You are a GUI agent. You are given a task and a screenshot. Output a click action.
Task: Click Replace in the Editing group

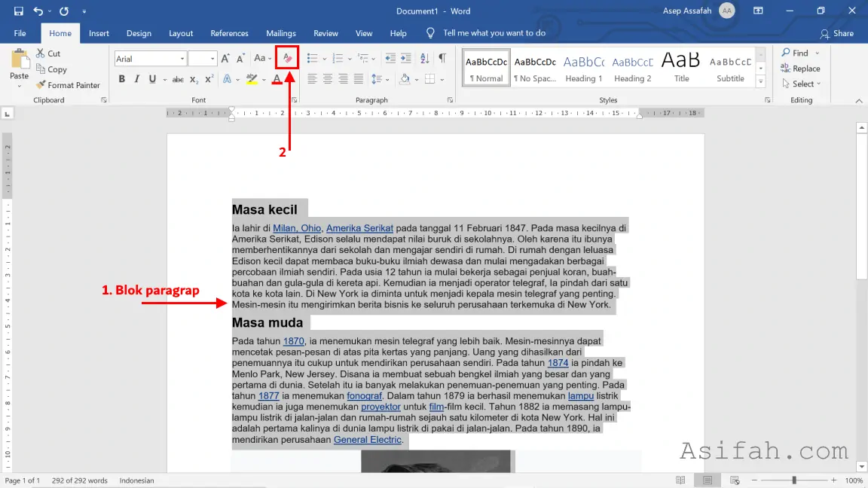tap(800, 69)
